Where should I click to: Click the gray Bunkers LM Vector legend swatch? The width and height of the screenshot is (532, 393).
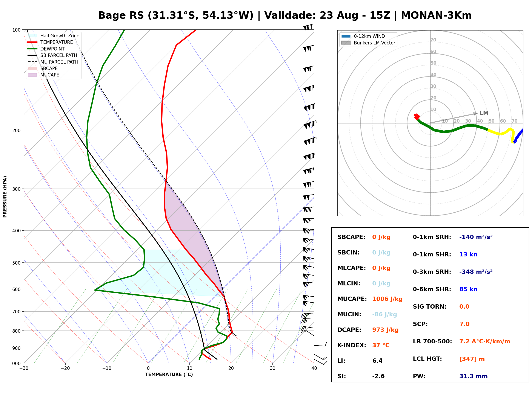coord(346,43)
